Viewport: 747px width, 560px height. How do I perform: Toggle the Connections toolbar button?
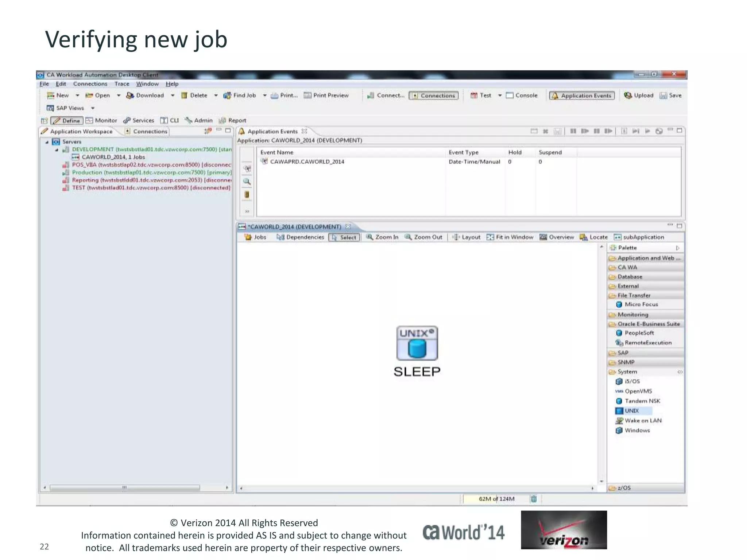point(433,96)
